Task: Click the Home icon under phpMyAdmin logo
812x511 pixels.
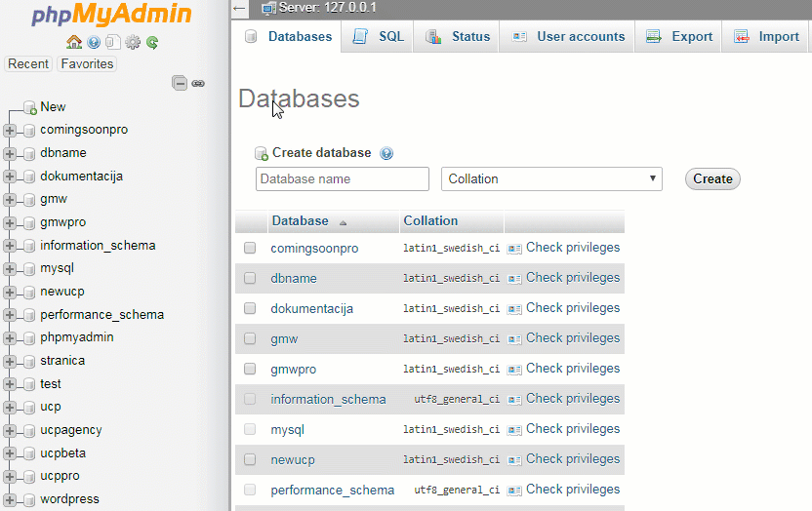Action: (74, 42)
